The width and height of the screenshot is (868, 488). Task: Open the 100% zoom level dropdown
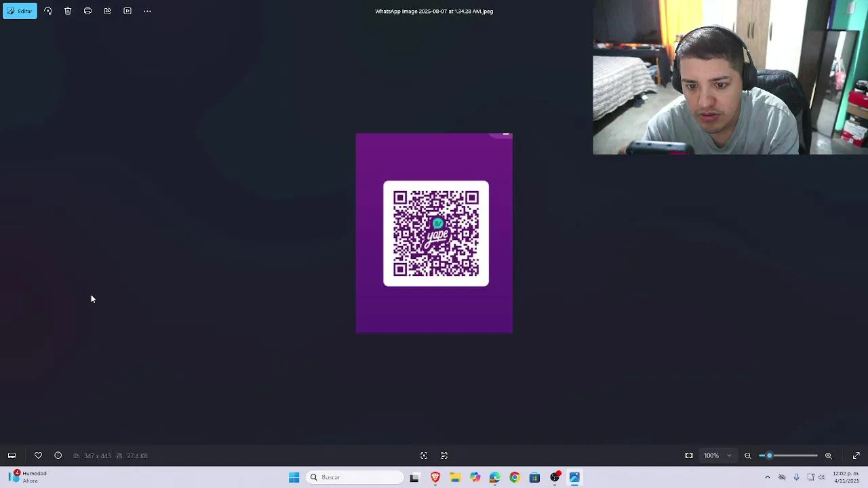pyautogui.click(x=717, y=455)
